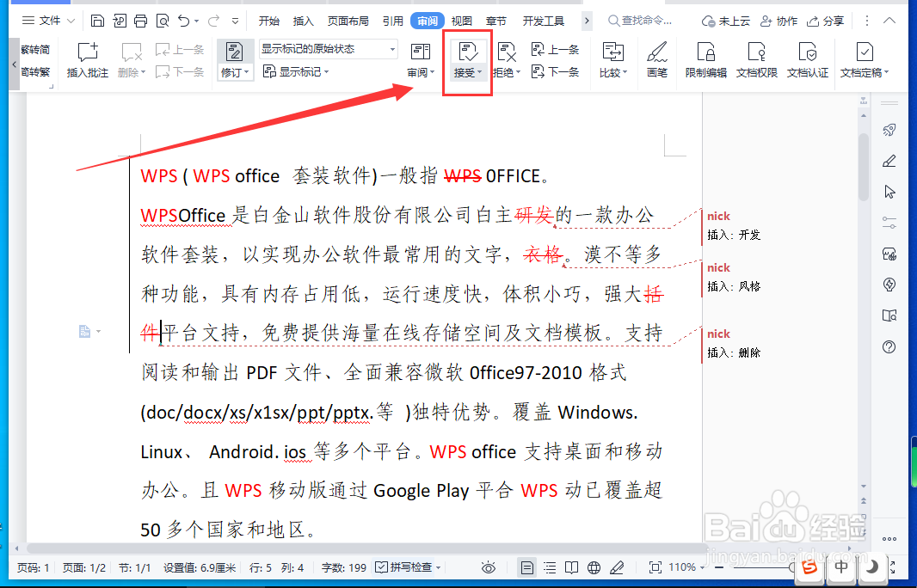Screen dimensions: 917x588
Task: Click the Accept (接受) changes icon
Action: pyautogui.click(x=468, y=52)
